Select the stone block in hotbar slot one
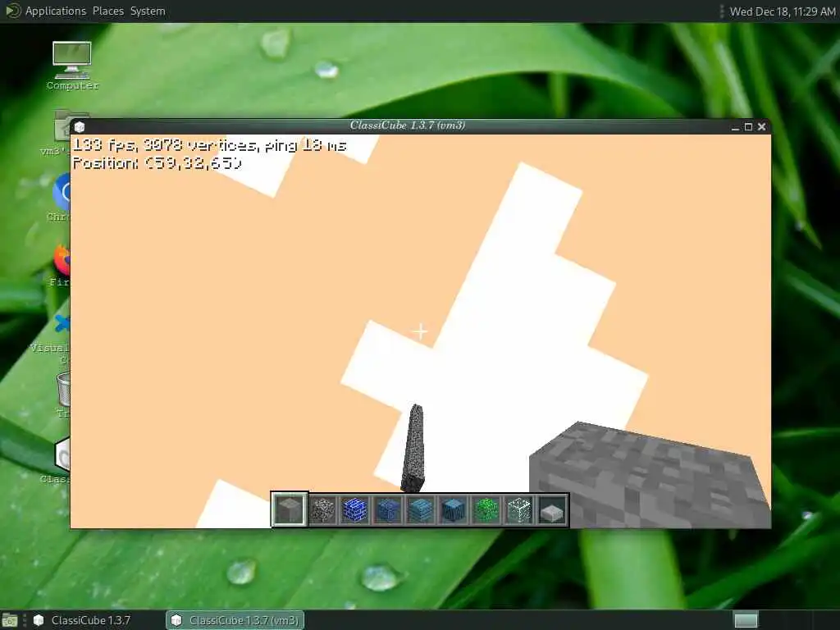The width and height of the screenshot is (840, 630). [290, 509]
